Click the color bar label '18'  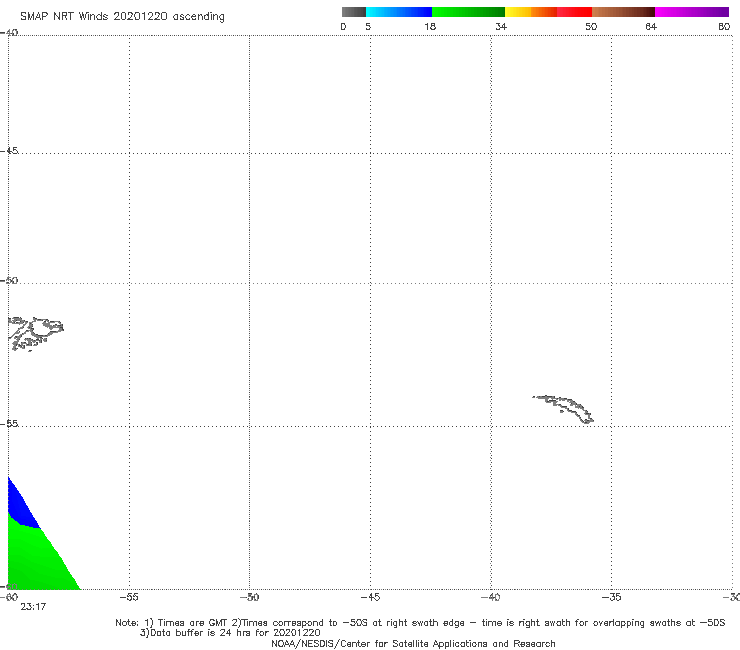point(430,26)
